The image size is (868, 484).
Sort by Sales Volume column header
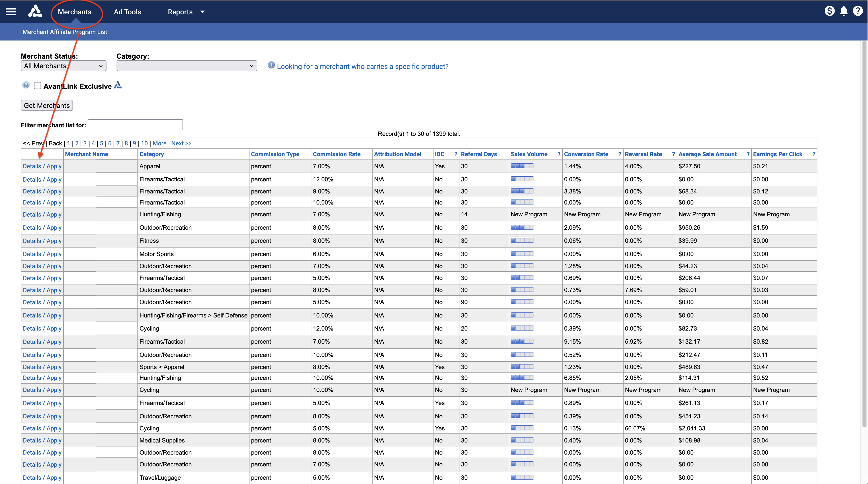tap(529, 154)
